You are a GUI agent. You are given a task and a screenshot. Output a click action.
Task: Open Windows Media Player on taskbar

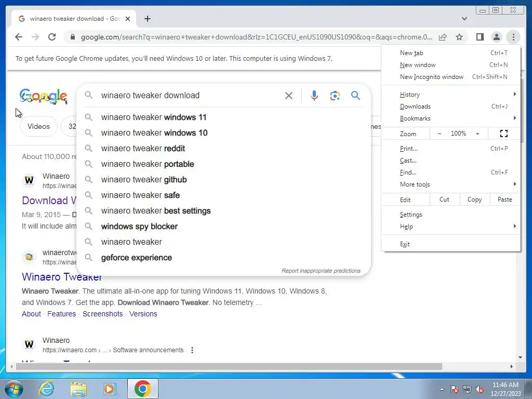click(110, 389)
